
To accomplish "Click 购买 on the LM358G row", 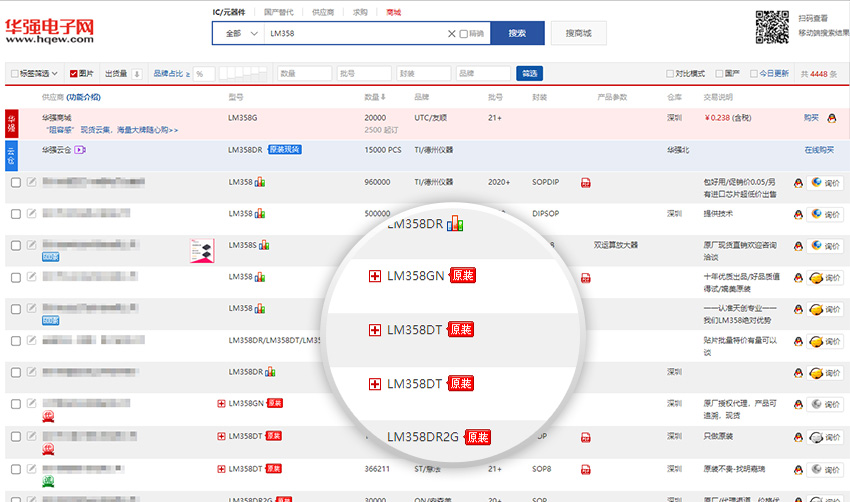I will click(811, 118).
